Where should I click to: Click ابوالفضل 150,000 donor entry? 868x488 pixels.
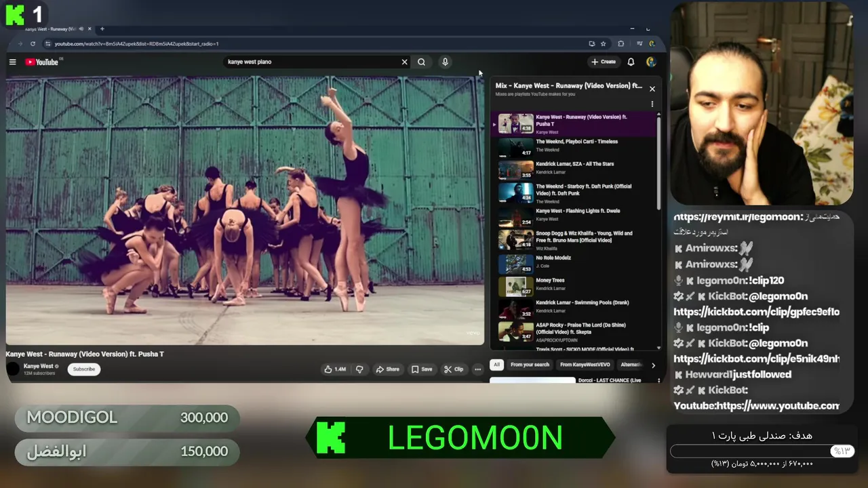(127, 452)
